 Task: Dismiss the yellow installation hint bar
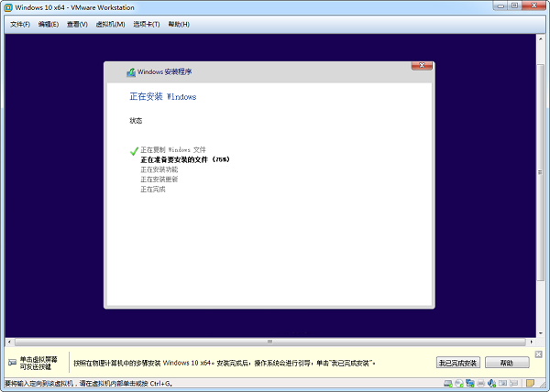[x=539, y=354]
